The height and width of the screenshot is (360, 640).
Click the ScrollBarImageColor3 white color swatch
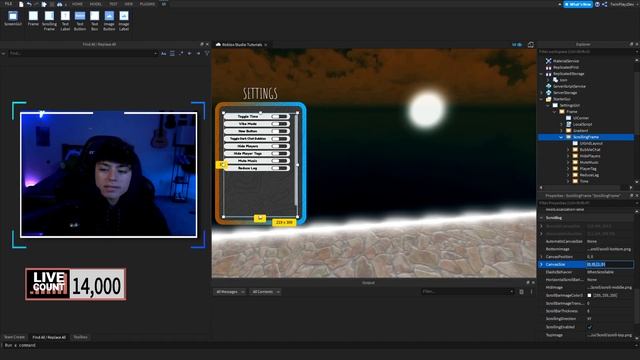click(589, 295)
